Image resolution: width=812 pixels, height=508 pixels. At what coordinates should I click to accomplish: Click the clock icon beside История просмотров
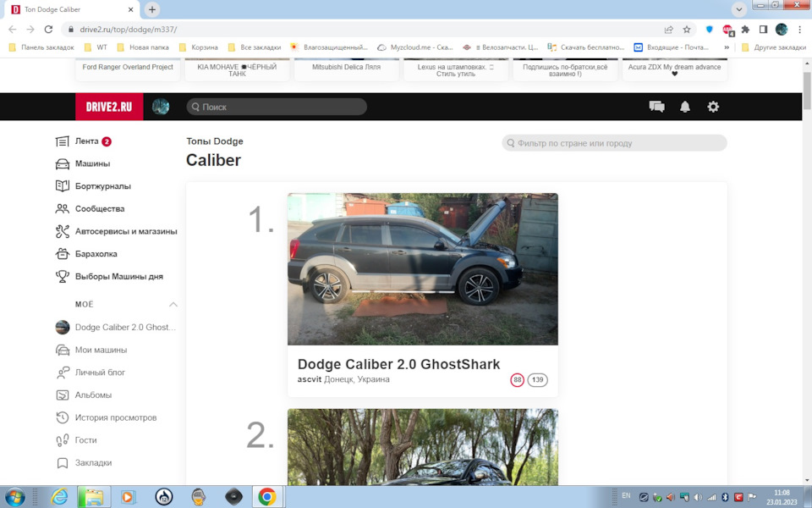[62, 417]
